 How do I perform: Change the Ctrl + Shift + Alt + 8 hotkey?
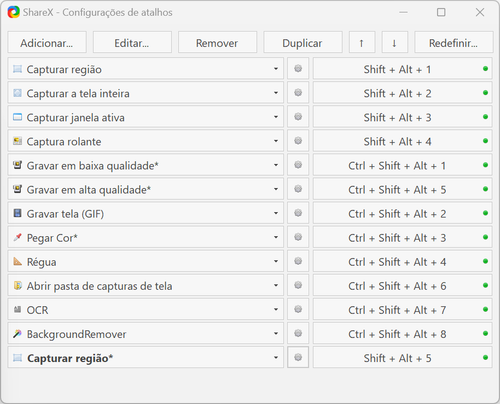pyautogui.click(x=402, y=333)
